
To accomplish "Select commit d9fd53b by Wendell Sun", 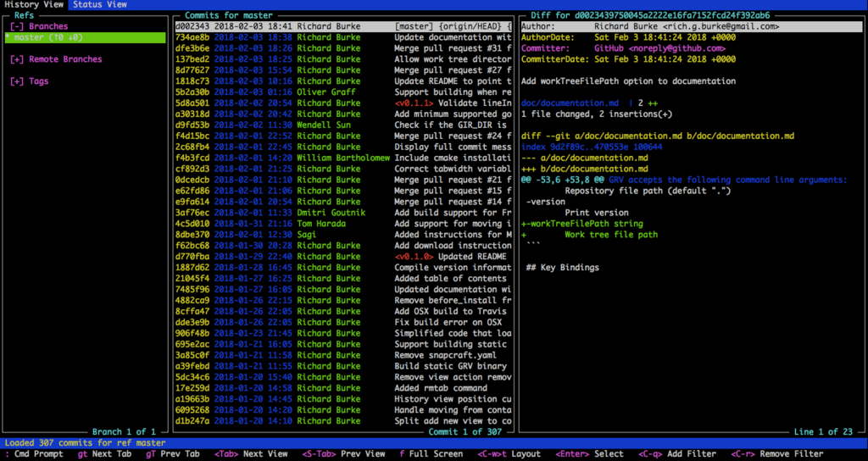I will click(344, 125).
